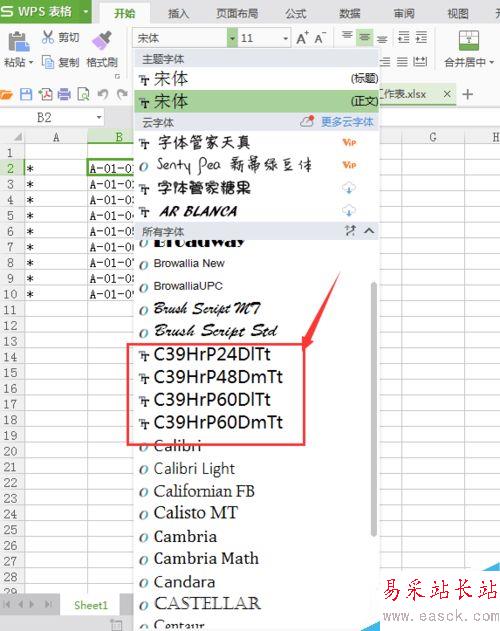Click the Copy icon

(x=48, y=62)
